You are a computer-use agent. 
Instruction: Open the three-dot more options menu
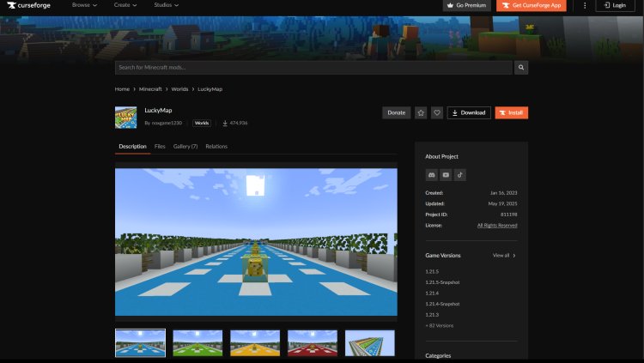coord(585,5)
